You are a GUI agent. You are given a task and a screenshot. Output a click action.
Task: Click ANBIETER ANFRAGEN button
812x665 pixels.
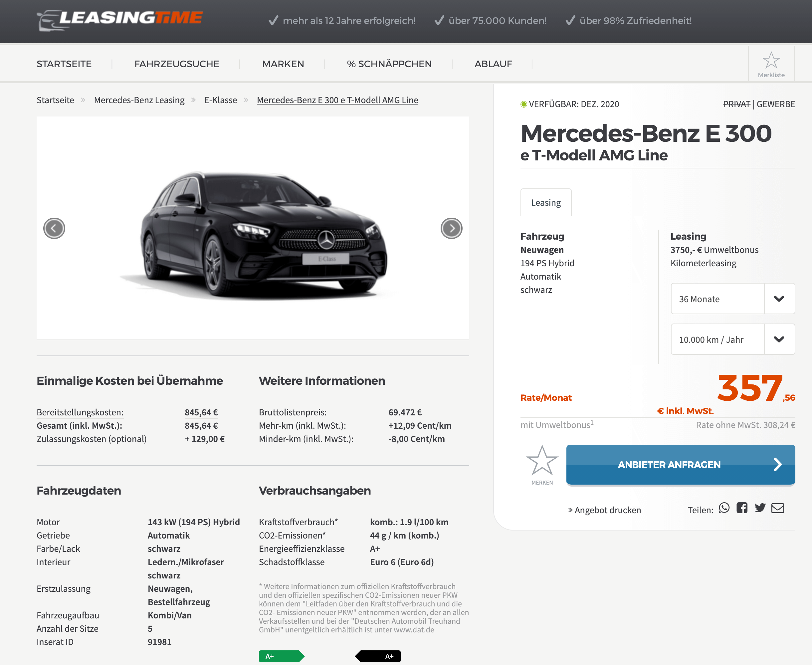(x=681, y=465)
